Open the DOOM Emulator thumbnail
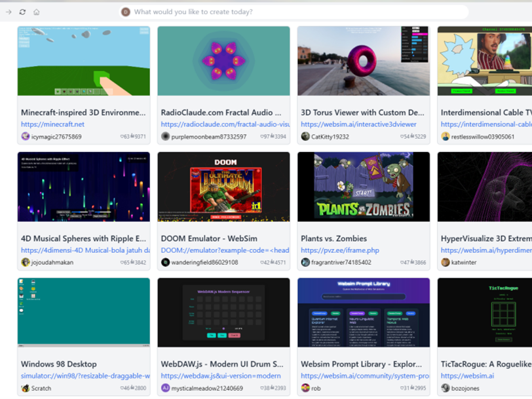Viewport: 532px width, 399px height. click(223, 187)
